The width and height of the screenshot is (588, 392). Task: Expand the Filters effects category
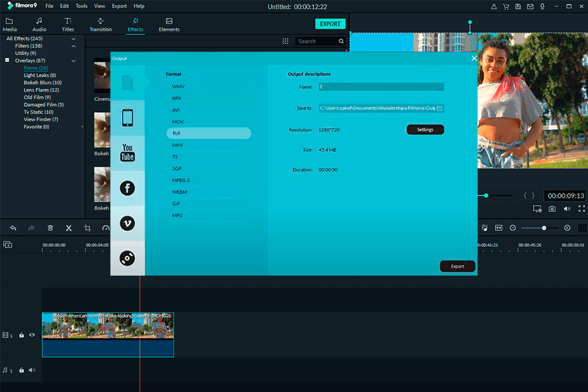73,46
